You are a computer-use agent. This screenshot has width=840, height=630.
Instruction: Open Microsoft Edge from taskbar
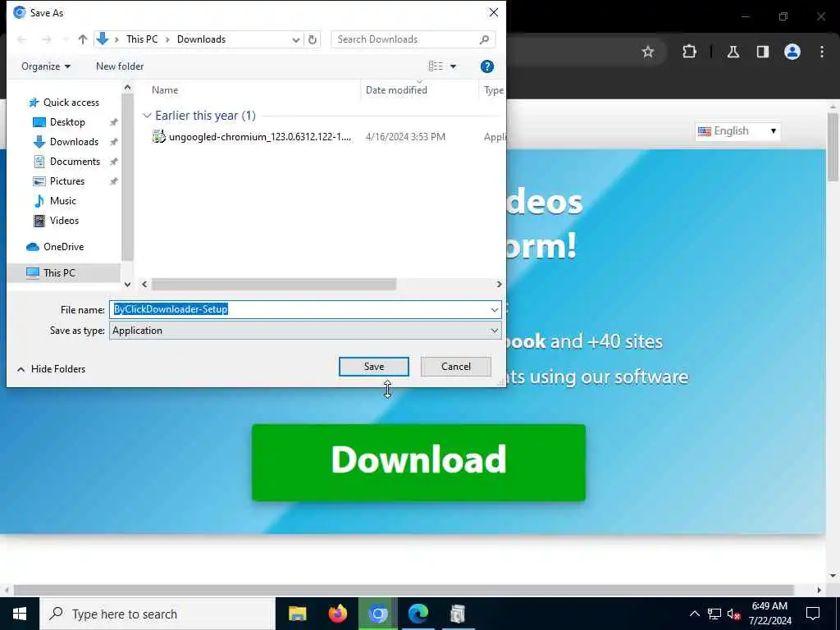point(418,614)
